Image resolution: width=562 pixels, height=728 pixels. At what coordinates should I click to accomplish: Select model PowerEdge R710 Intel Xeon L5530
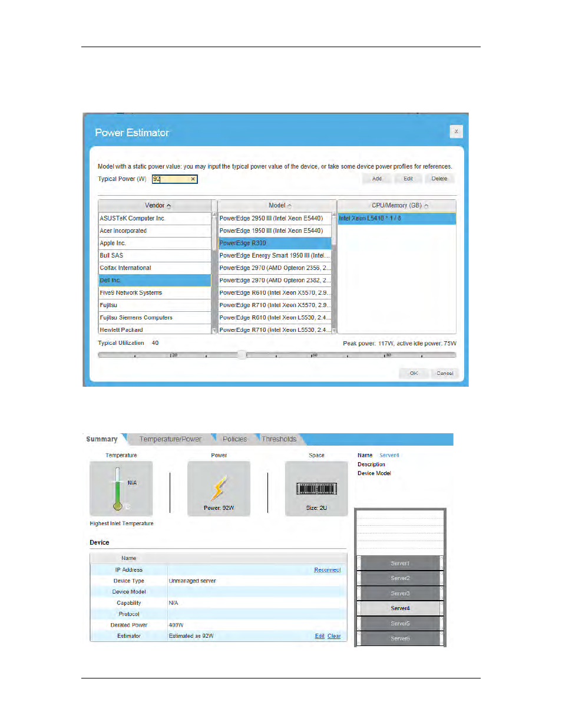click(x=275, y=330)
